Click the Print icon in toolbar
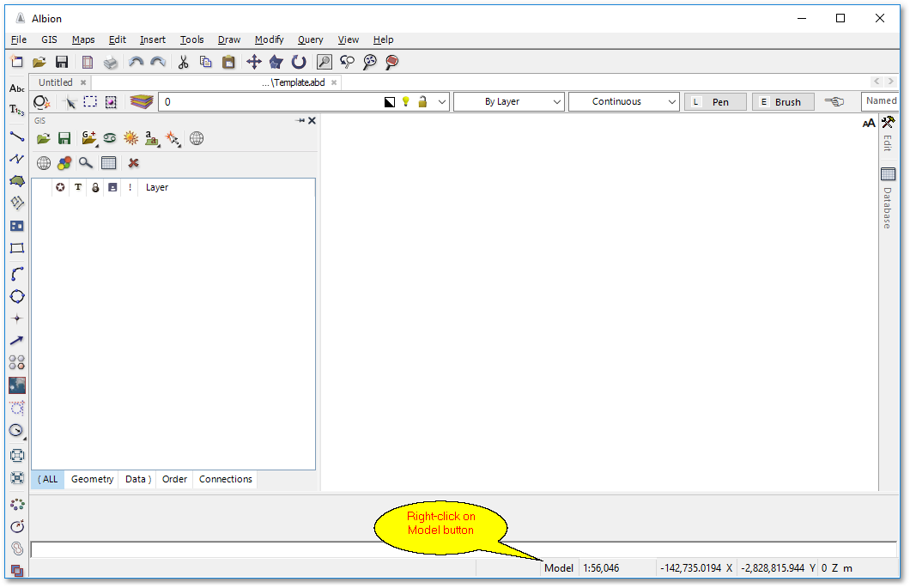Viewport: 910px width, 588px height. (110, 62)
